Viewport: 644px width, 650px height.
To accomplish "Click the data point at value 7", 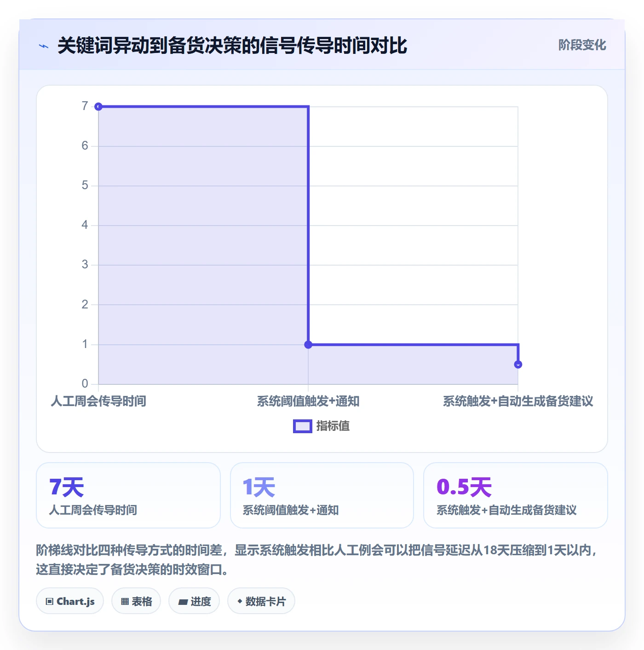I will click(98, 107).
